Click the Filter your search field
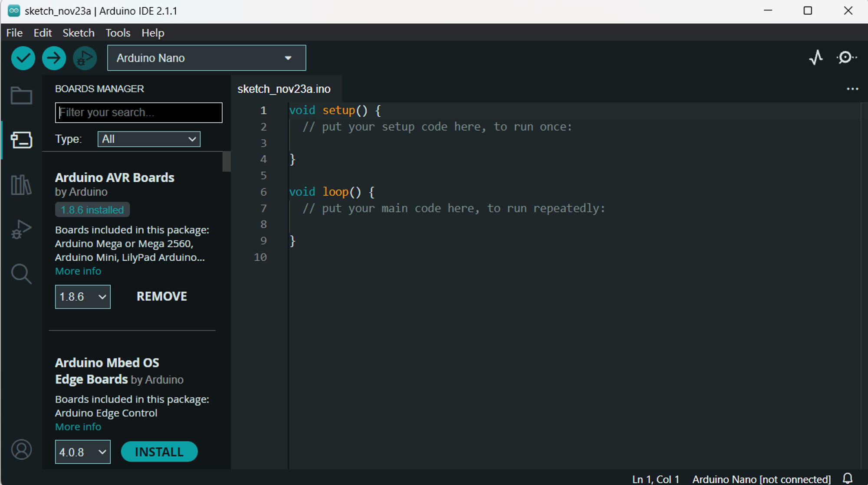Screen dimensions: 868x485 point(138,112)
